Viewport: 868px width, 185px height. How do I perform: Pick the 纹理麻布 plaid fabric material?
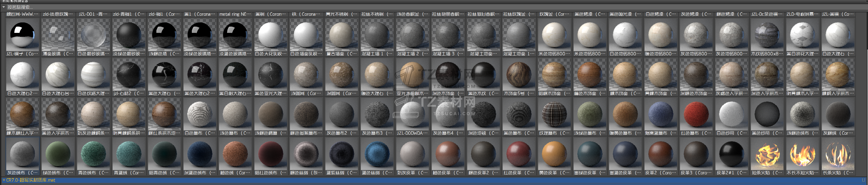[554, 115]
